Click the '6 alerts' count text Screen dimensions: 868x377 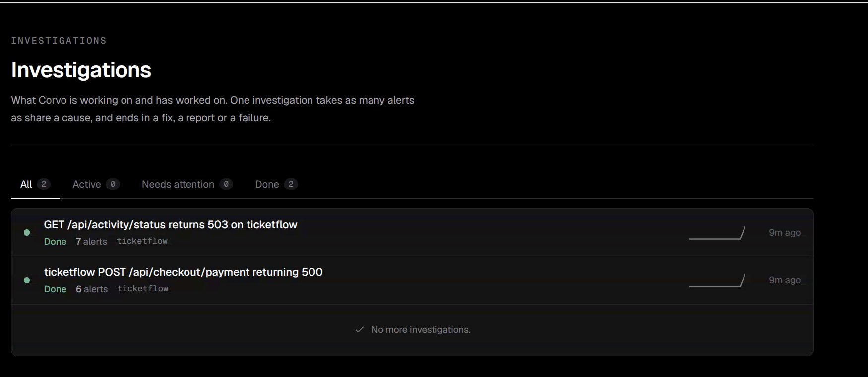tap(92, 289)
